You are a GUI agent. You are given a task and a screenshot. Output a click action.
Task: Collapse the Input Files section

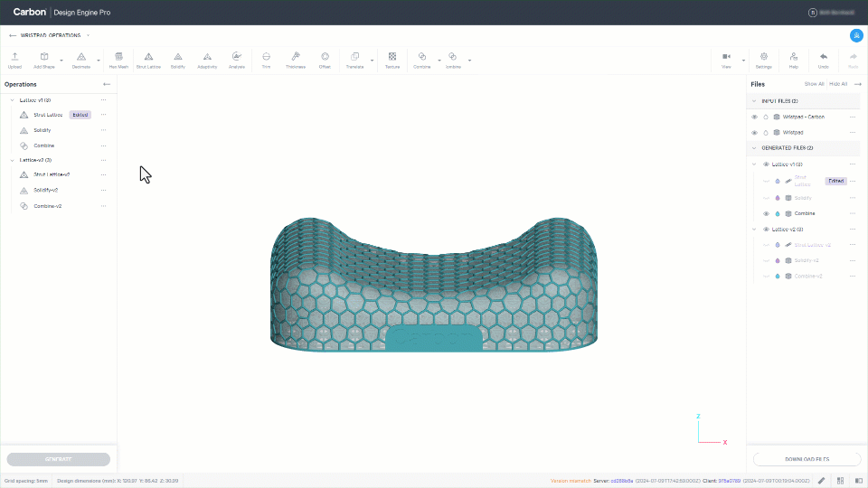click(x=754, y=101)
